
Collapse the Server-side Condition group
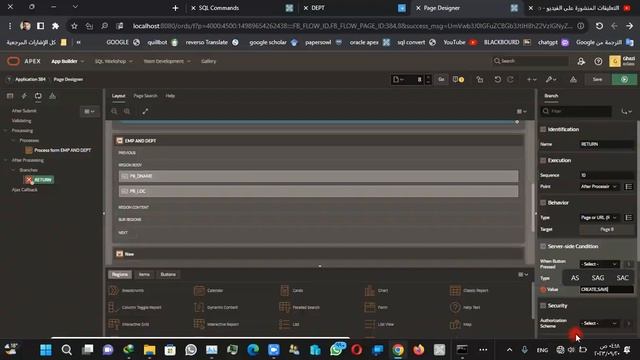click(543, 247)
